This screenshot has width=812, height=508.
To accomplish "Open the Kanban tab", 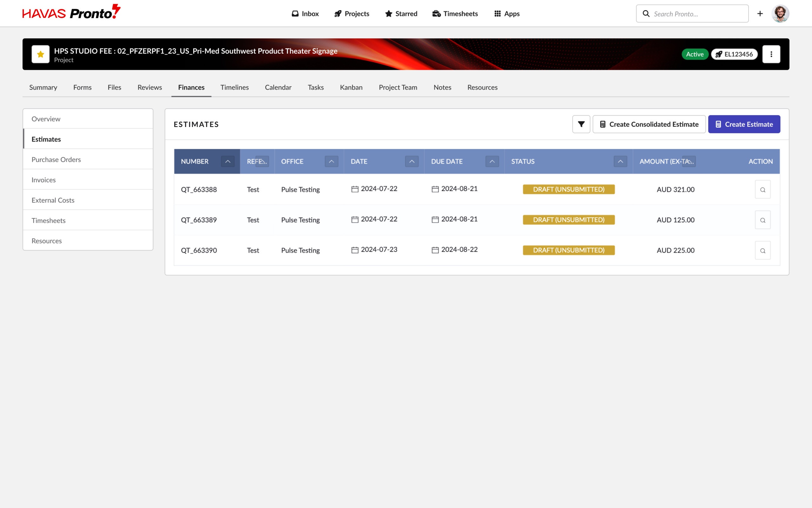I will 351,87.
